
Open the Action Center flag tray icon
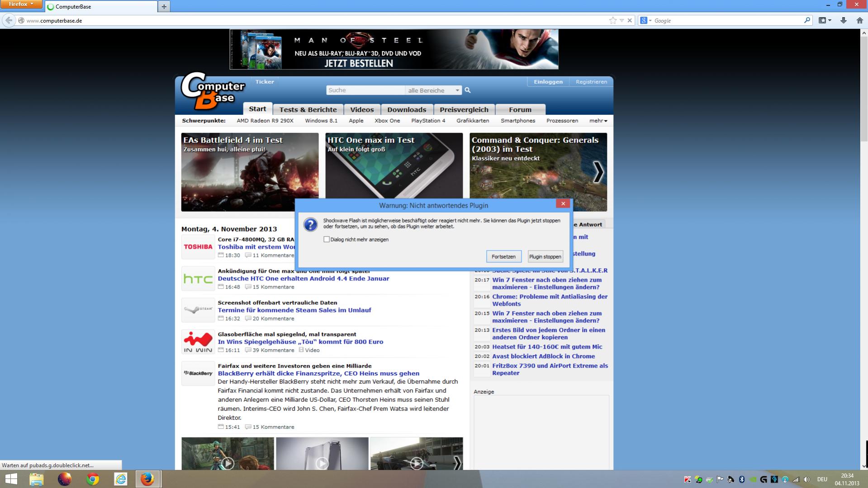coord(720,479)
